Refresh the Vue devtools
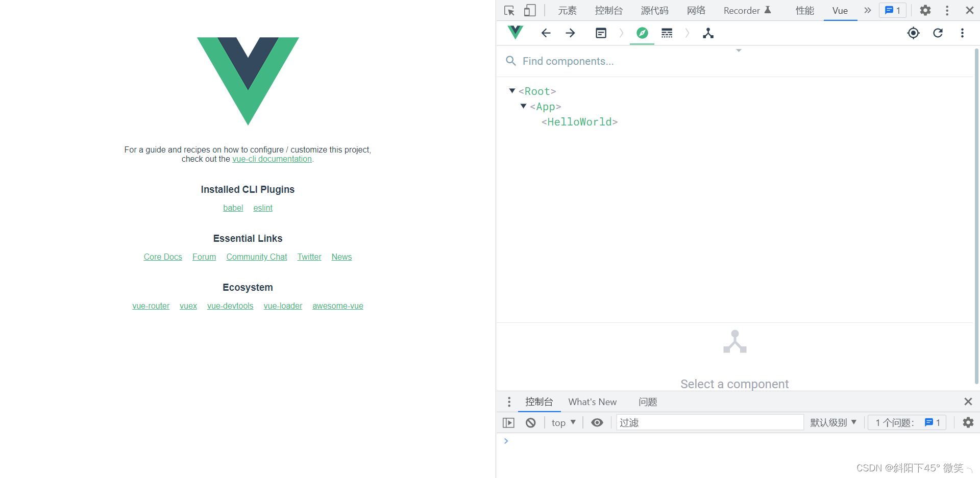 click(x=938, y=33)
